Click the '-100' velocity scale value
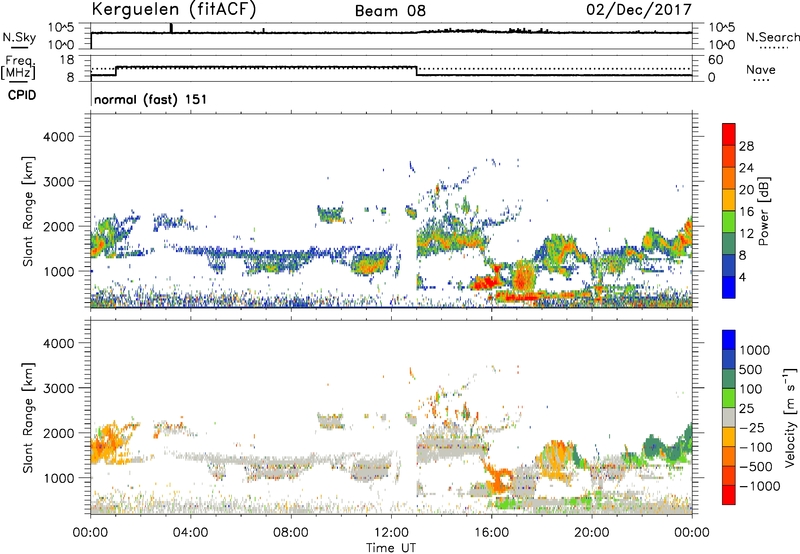The height and width of the screenshot is (554, 800). click(x=755, y=447)
